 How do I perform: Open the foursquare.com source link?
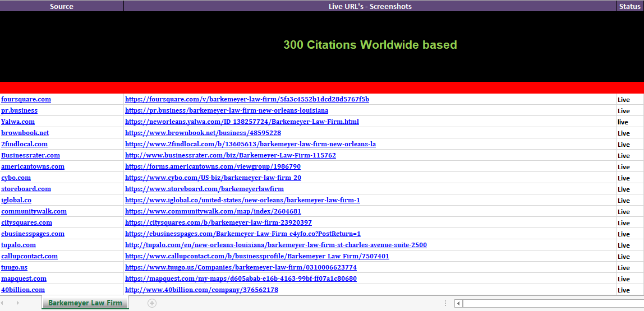coord(26,99)
